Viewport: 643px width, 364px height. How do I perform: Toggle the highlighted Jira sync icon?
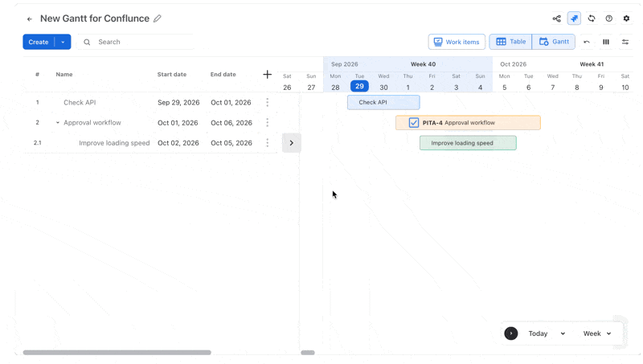[574, 18]
